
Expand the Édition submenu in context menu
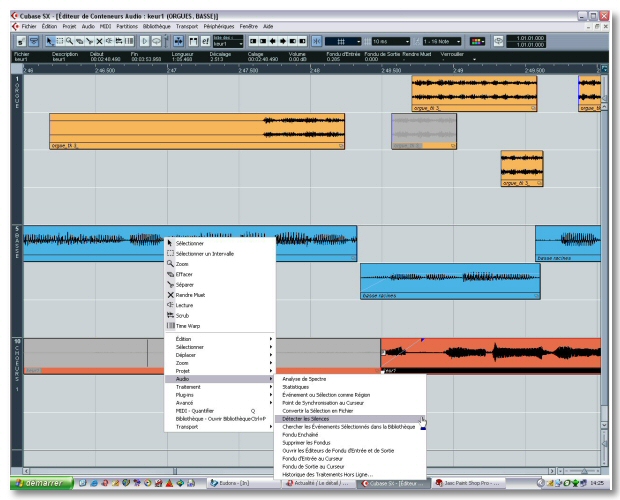(220, 339)
